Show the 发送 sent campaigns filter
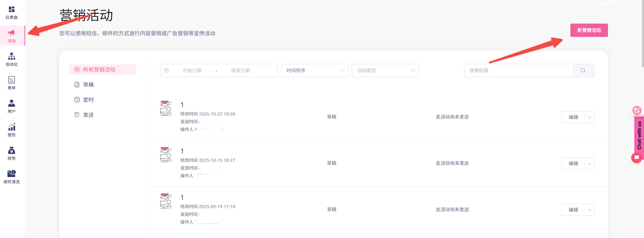Viewport: 644px width, 238px height. [88, 115]
